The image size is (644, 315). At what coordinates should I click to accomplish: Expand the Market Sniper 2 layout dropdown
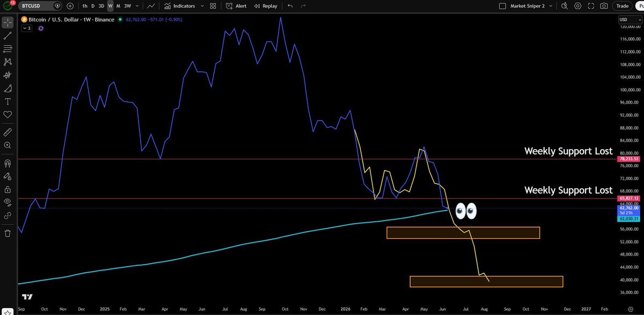click(551, 6)
